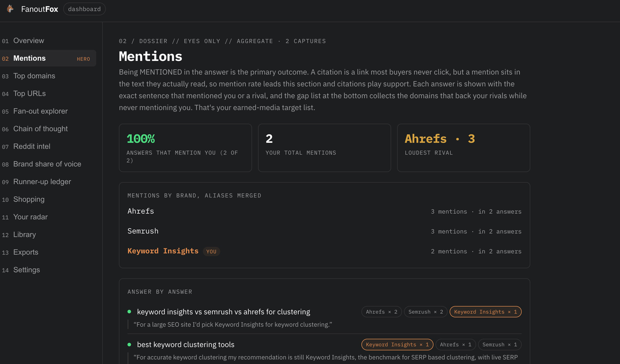Select the Semrush brand row
The width and height of the screenshot is (620, 364).
324,231
